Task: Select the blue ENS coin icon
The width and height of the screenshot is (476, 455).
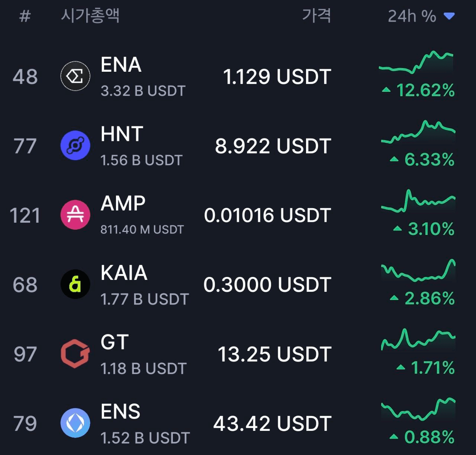Action: click(x=75, y=423)
